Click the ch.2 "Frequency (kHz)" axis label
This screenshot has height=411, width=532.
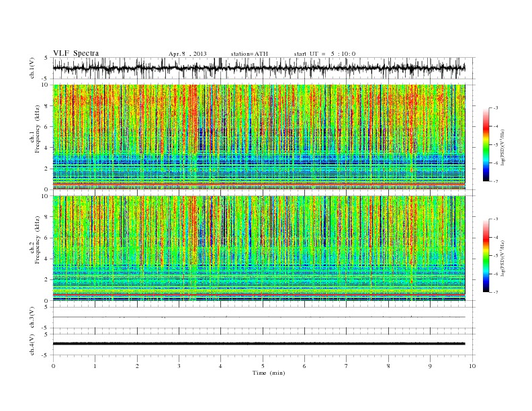coord(38,239)
